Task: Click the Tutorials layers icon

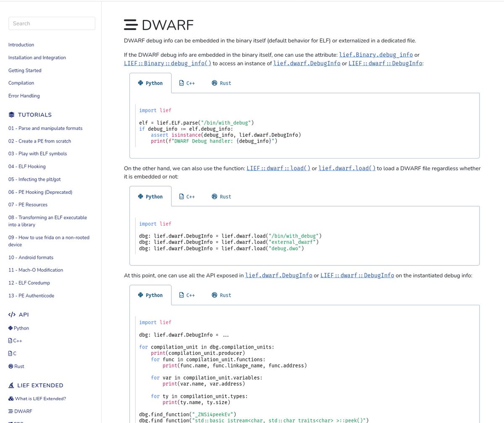Action: click(x=11, y=115)
